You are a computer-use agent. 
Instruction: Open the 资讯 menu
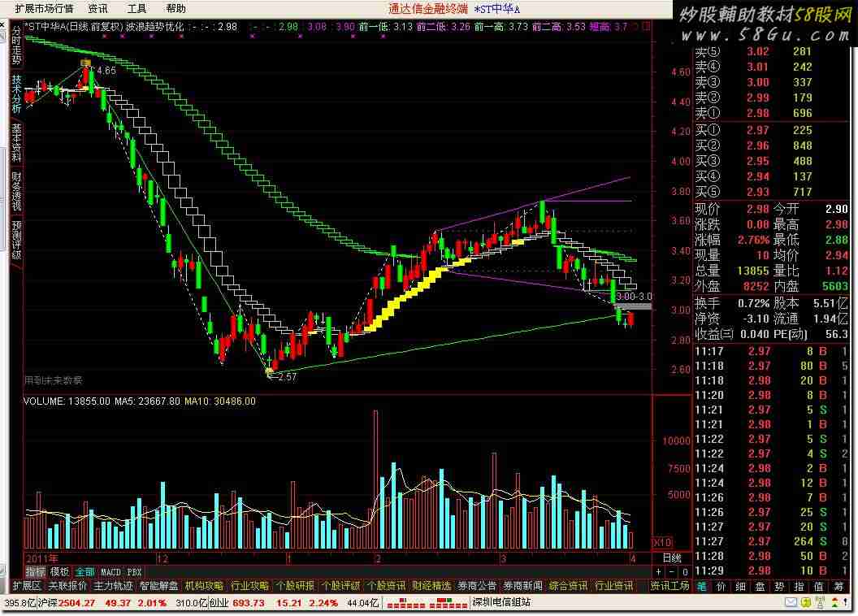click(x=98, y=8)
